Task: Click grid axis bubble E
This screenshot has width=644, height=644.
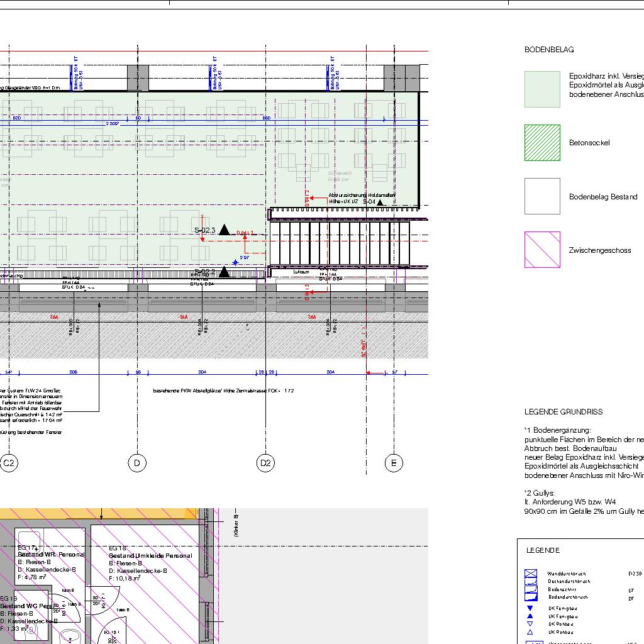Action: (x=394, y=464)
